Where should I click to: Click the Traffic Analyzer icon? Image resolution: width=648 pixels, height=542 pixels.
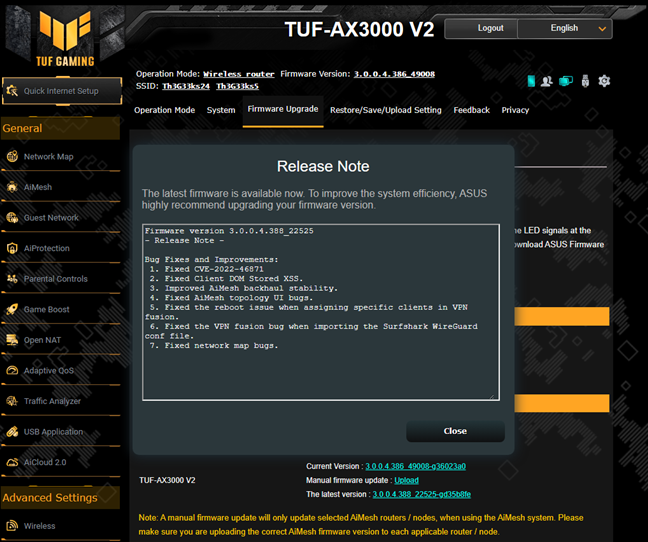[x=12, y=401]
